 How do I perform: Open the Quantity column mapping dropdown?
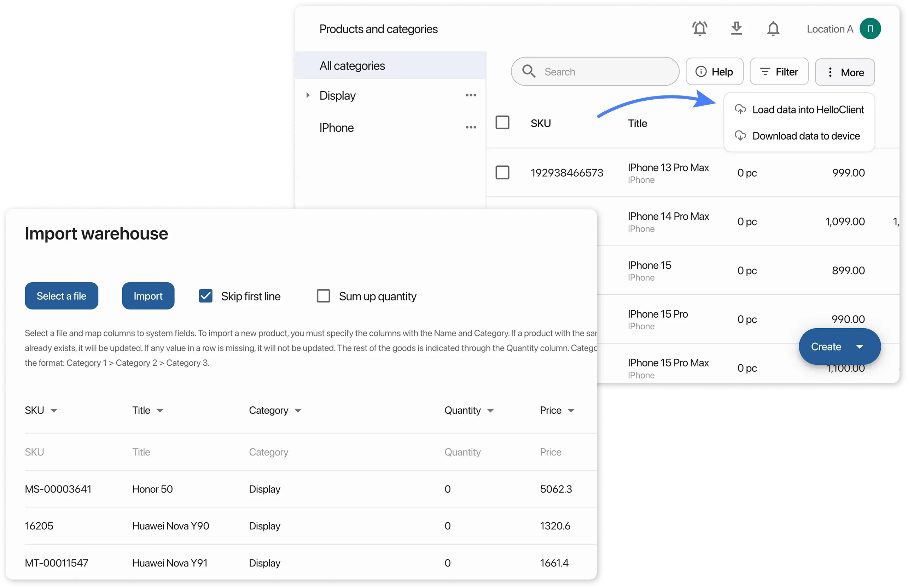491,411
